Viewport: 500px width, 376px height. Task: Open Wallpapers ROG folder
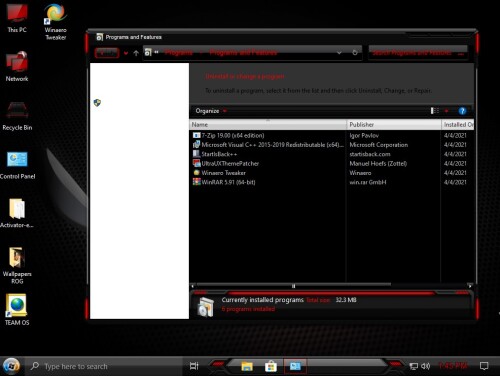(17, 265)
